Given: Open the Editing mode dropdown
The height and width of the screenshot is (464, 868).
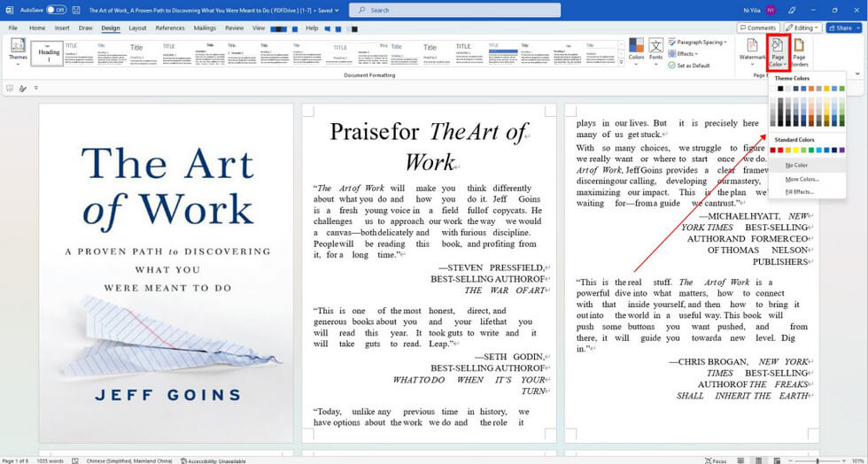Looking at the screenshot, I should [x=802, y=27].
